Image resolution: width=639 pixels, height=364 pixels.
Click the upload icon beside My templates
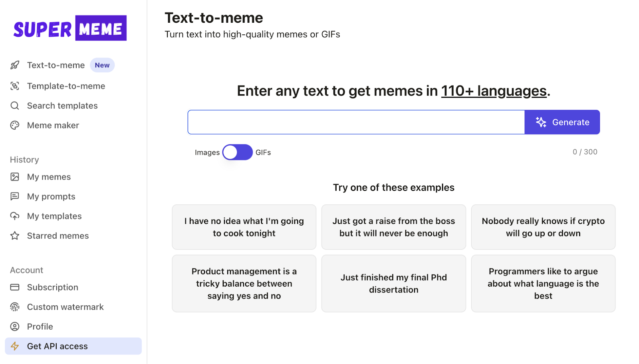click(x=15, y=216)
